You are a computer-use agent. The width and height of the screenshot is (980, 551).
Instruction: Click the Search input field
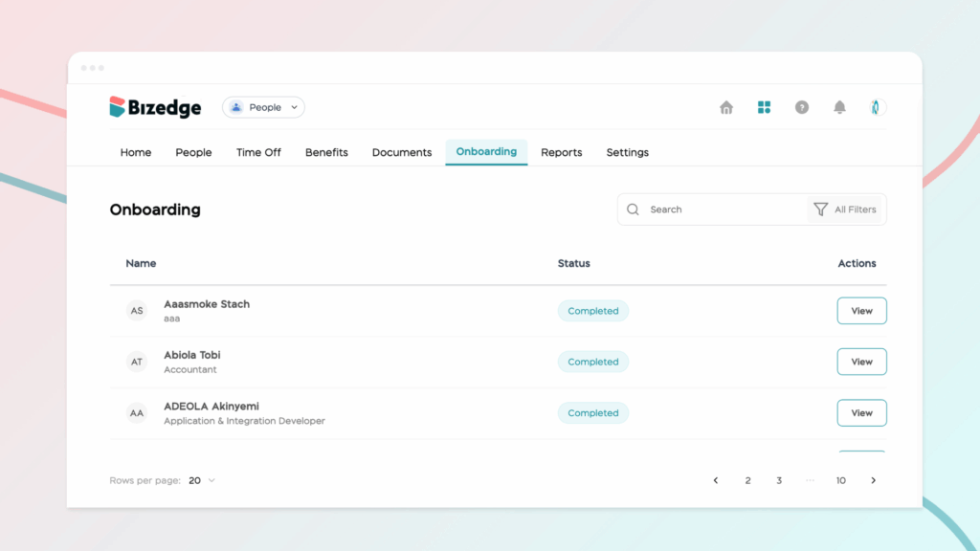[723, 209]
